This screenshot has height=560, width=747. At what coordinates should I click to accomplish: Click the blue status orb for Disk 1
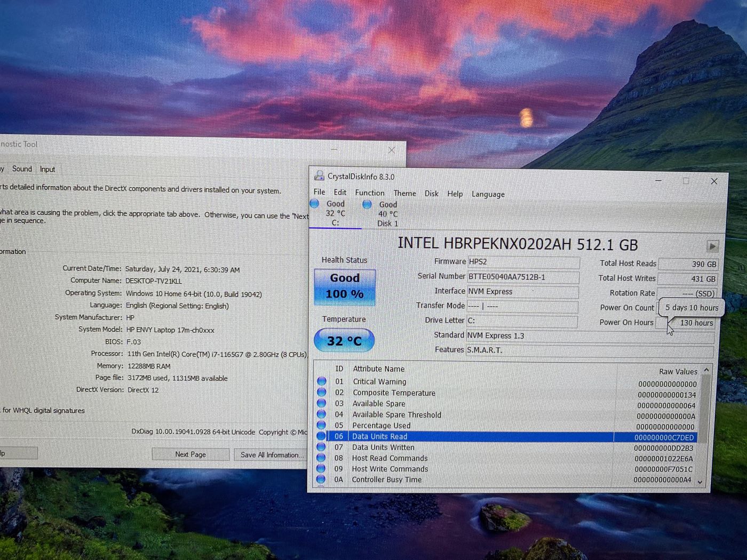[367, 204]
